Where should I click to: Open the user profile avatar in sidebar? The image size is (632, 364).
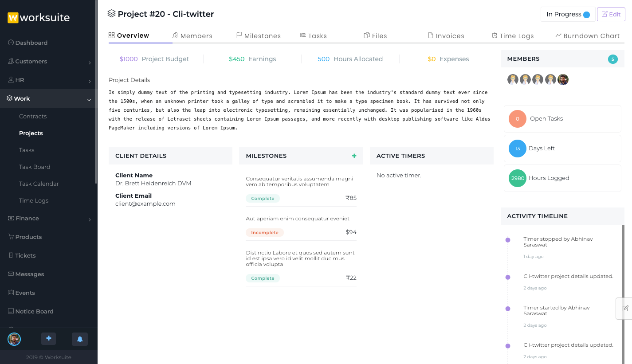click(14, 339)
